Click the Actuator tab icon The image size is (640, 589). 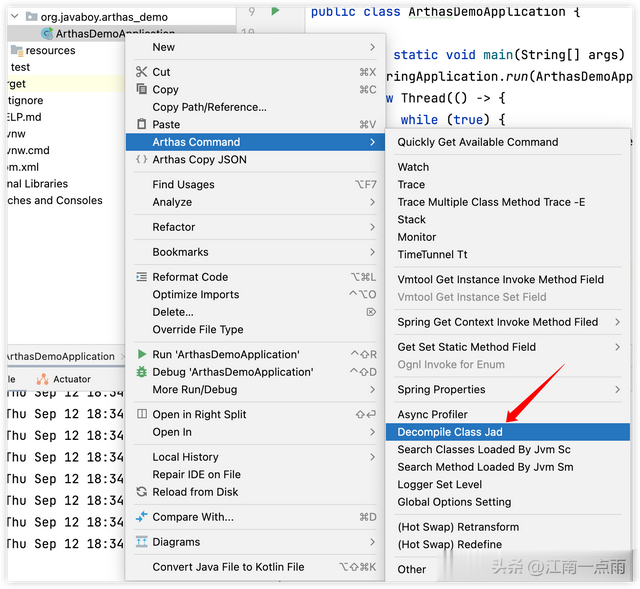pos(42,379)
